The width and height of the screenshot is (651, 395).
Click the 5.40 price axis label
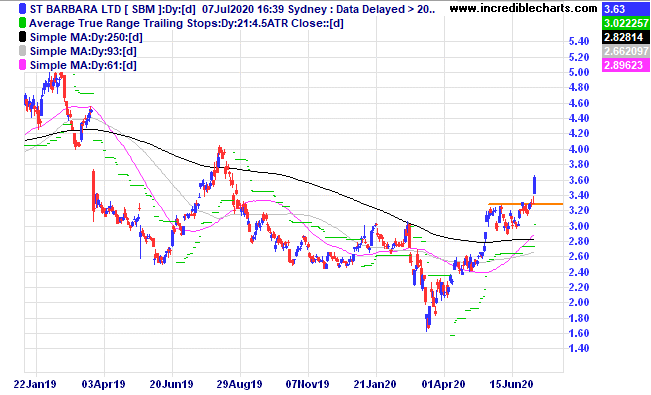(x=579, y=42)
